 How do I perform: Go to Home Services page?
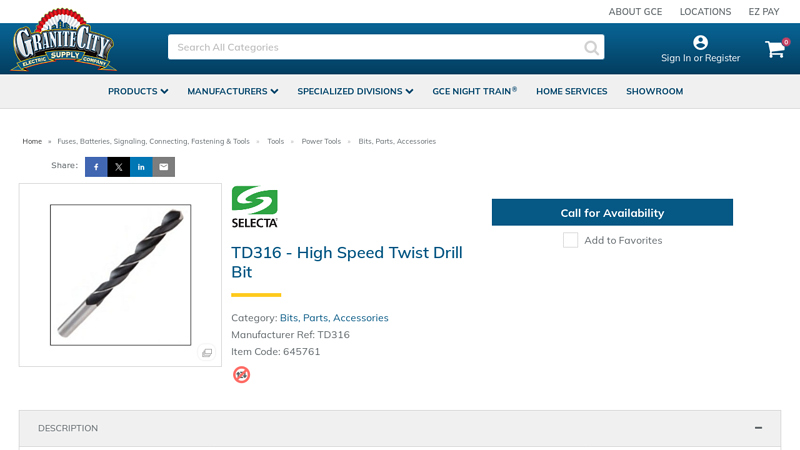571,91
